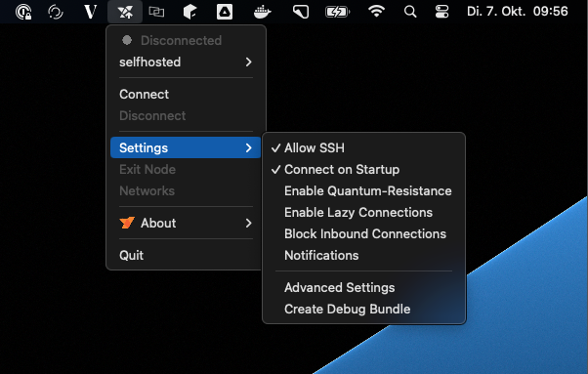Click the tag-shaped icon in menu bar

pyautogui.click(x=301, y=12)
